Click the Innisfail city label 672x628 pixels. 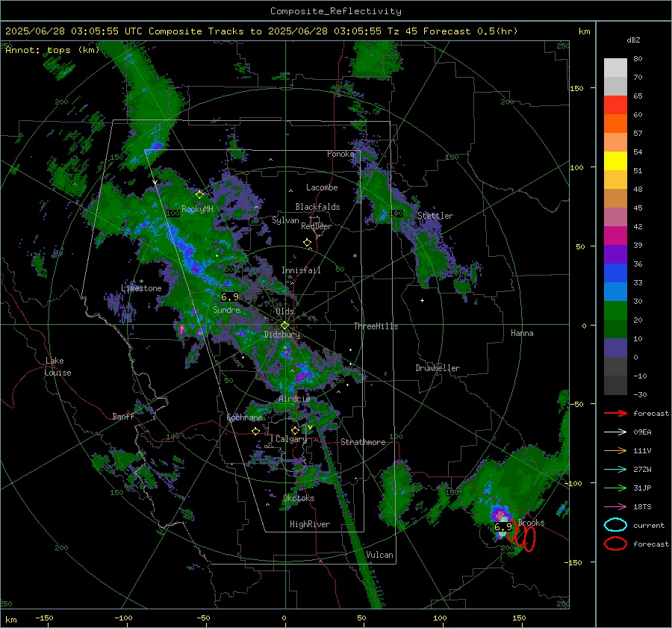301,270
